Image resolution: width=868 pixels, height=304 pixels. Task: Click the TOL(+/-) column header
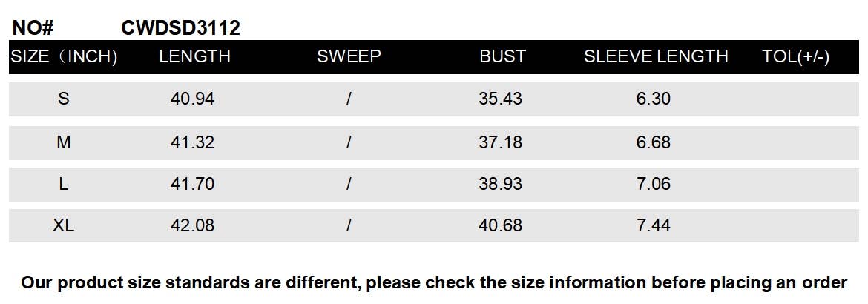tap(795, 56)
